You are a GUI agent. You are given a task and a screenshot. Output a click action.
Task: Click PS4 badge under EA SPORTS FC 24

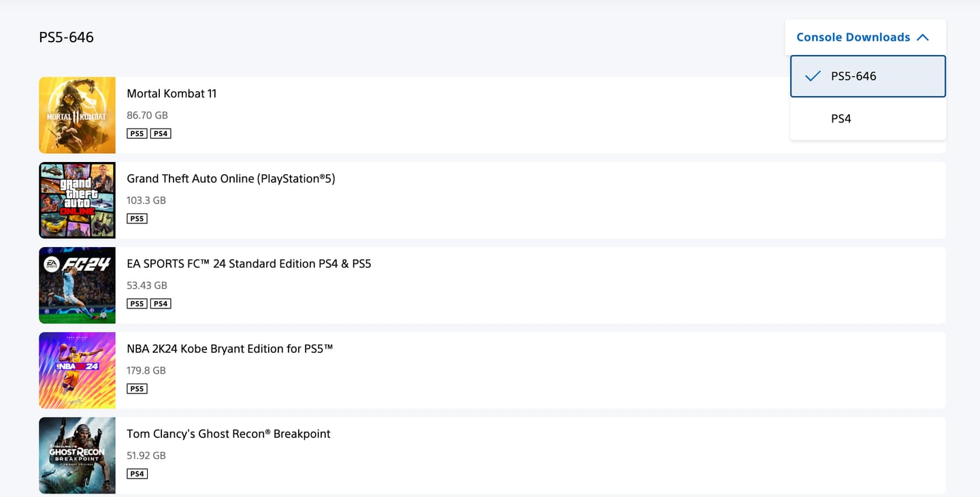click(161, 304)
